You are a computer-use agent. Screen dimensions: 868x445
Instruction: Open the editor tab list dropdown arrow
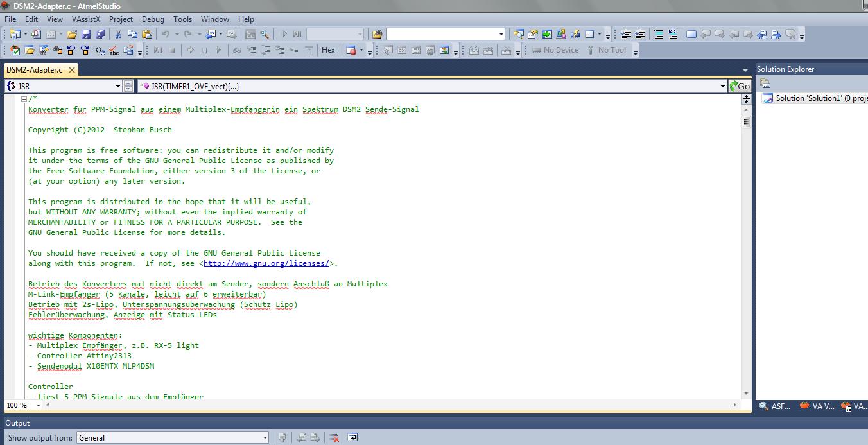[x=745, y=70]
